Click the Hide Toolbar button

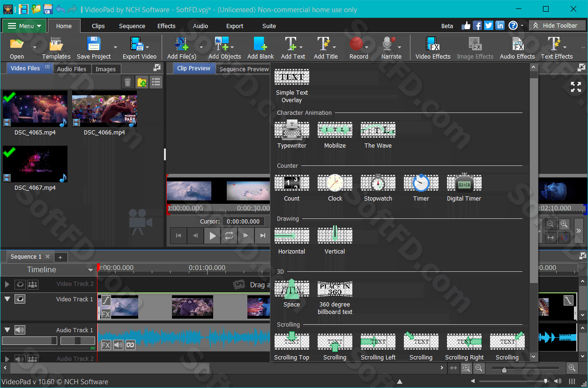pyautogui.click(x=557, y=25)
